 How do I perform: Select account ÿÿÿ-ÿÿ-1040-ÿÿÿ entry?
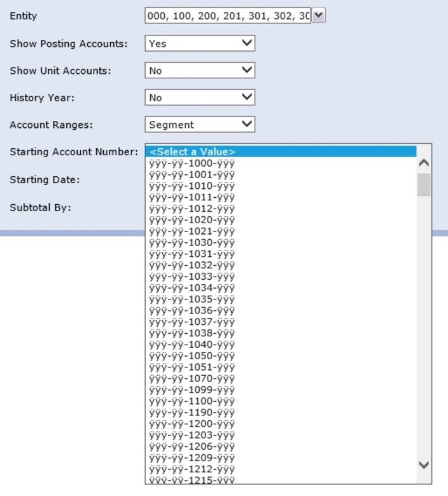(x=192, y=345)
